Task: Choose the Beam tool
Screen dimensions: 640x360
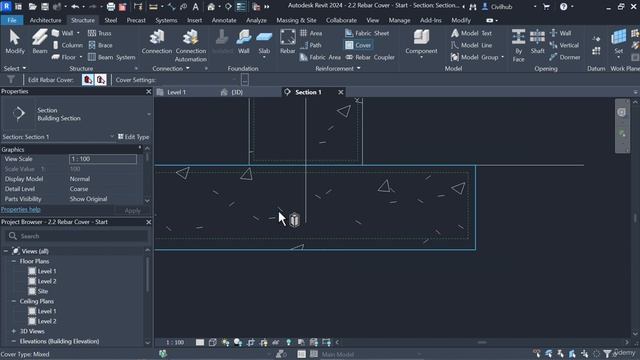Action: click(40, 42)
